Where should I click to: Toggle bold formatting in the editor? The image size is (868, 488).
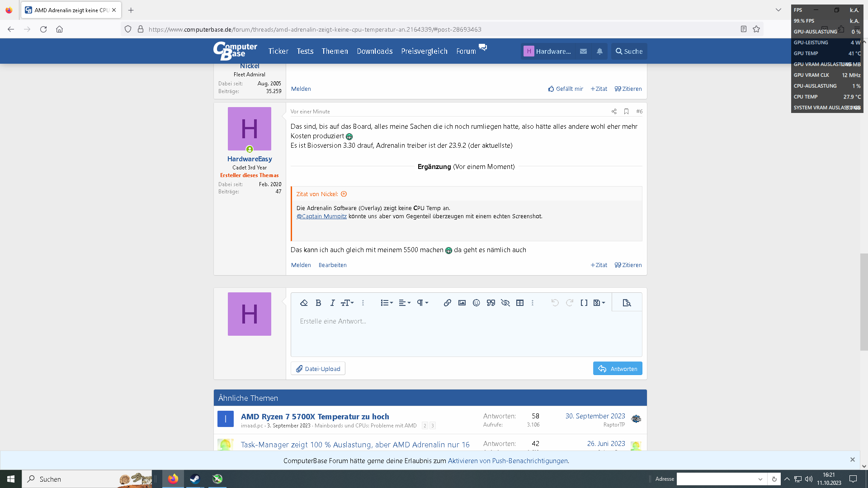point(318,303)
